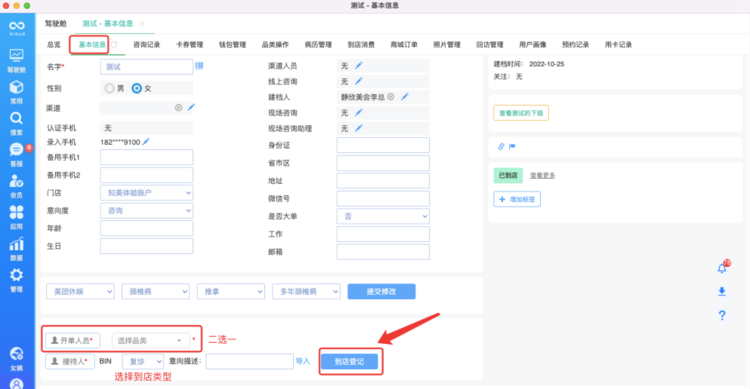Select the 女 gender radio button
The image size is (750, 389).
point(137,88)
